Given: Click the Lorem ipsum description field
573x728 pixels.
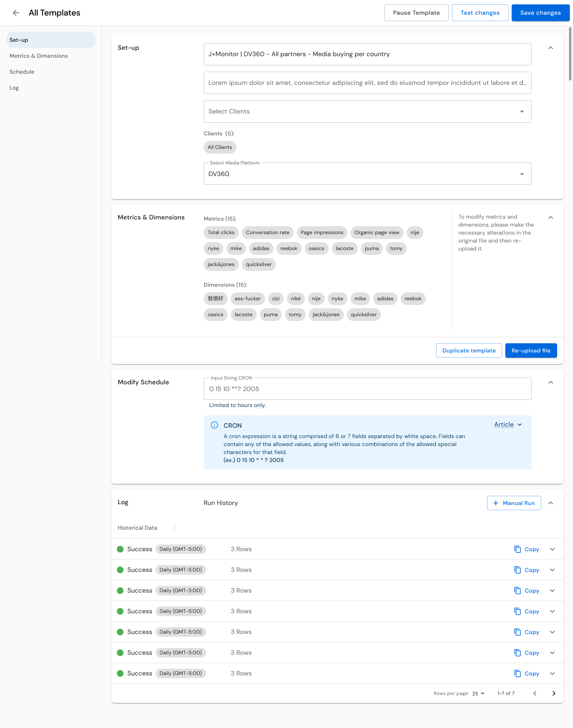Looking at the screenshot, I should (x=368, y=83).
